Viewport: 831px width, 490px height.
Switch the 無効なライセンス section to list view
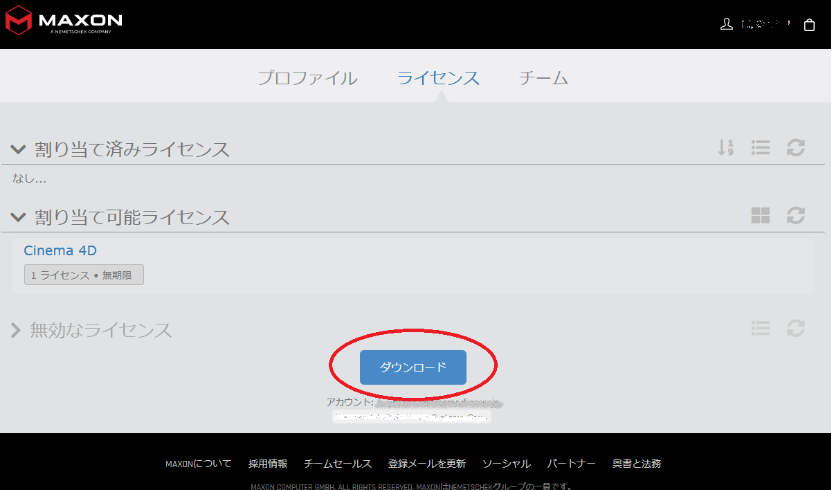point(761,328)
